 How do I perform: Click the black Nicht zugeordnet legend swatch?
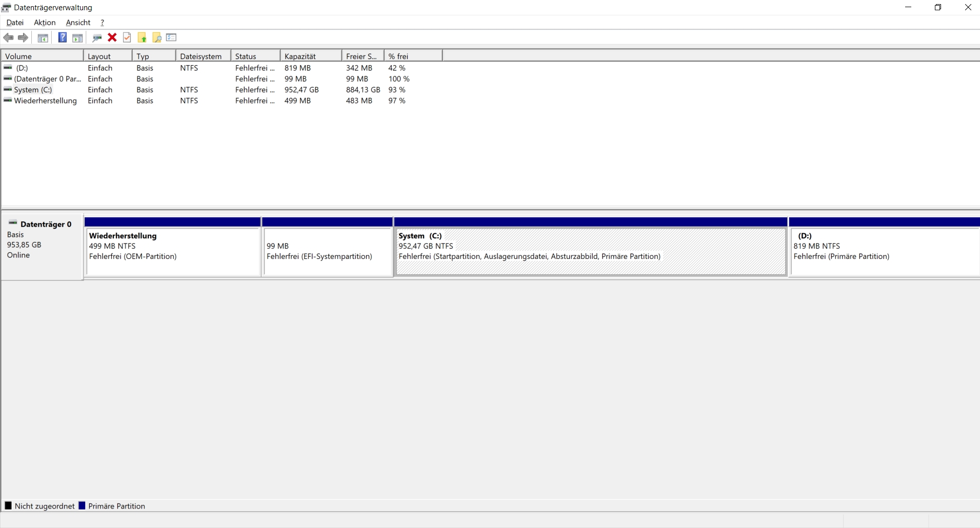[8, 505]
